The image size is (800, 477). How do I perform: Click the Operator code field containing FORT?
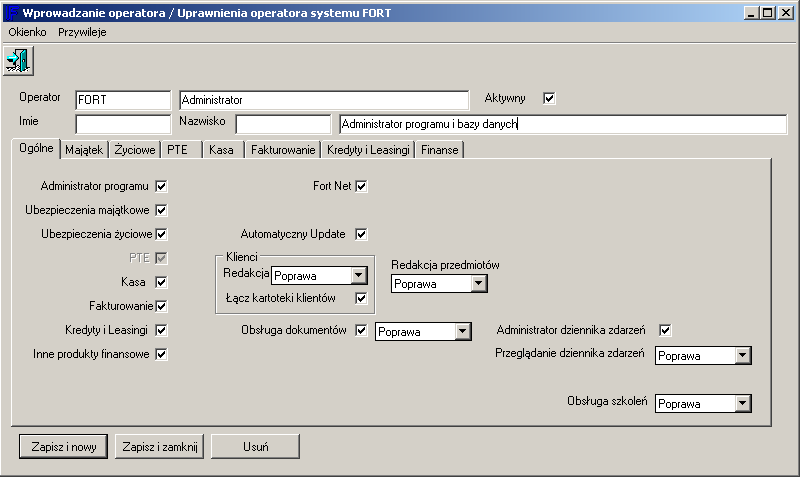pyautogui.click(x=123, y=100)
